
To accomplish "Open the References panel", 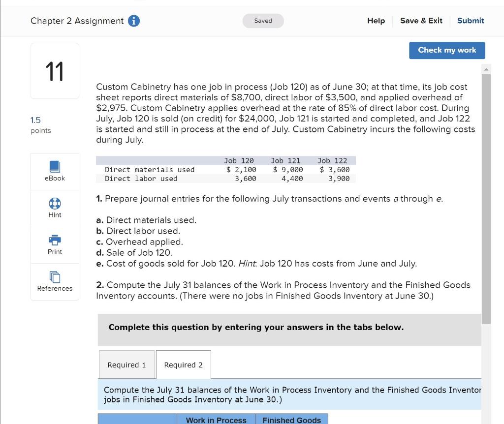I will click(x=54, y=281).
